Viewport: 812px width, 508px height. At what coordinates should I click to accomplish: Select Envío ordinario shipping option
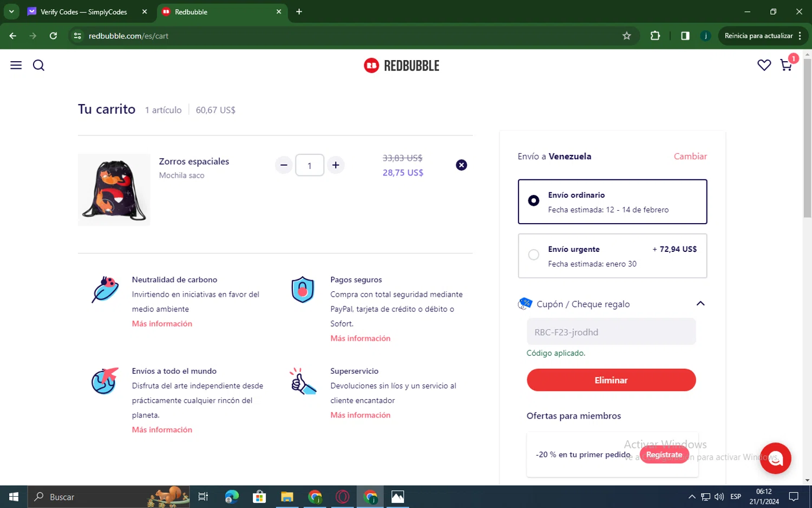[612, 201]
